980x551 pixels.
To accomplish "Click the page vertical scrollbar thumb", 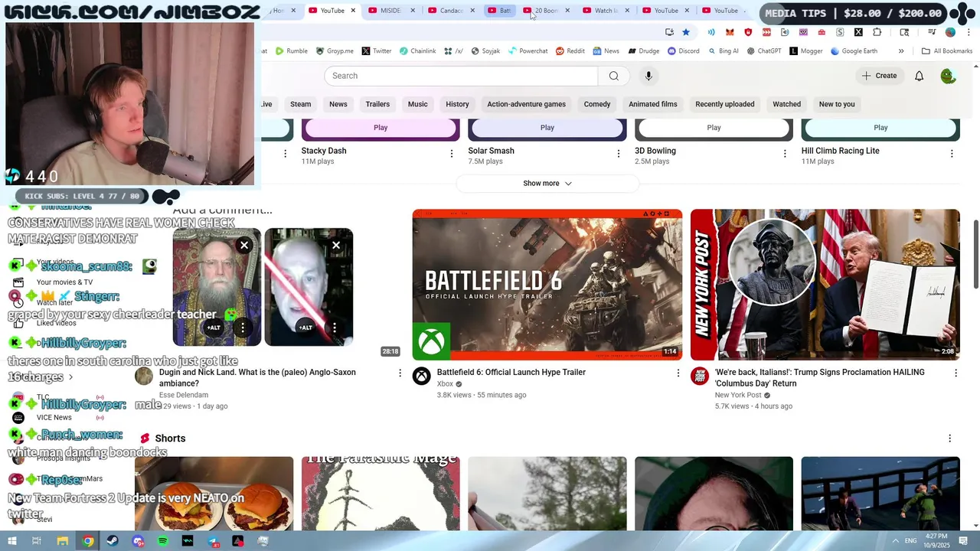I will point(975,254).
